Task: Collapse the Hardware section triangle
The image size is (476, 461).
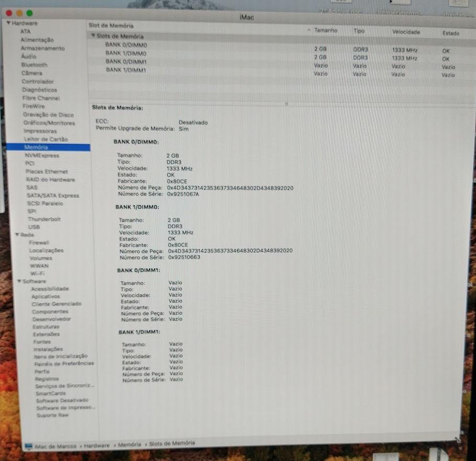Action: pyautogui.click(x=8, y=24)
